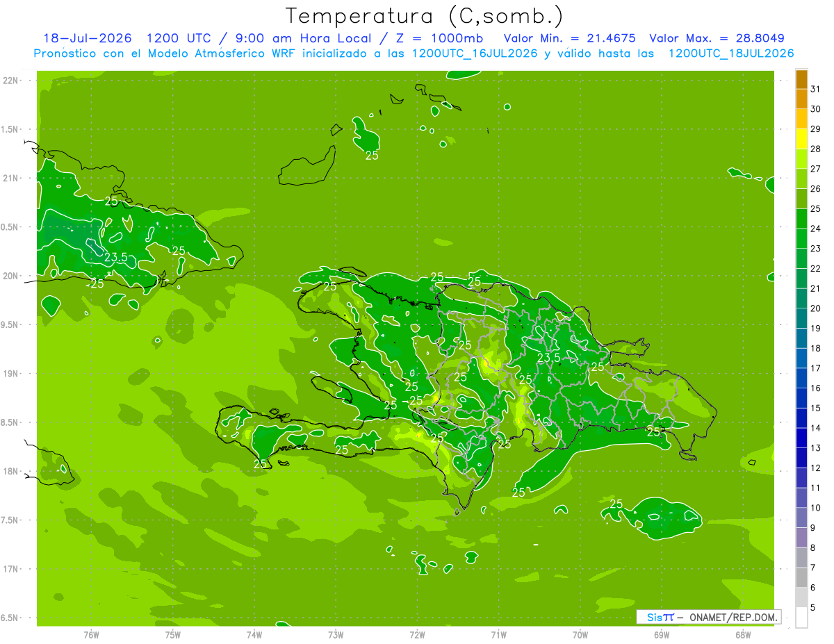Click longitude axis label '73W'
Image resolution: width=834 pixels, height=644 pixels.
[x=336, y=634]
